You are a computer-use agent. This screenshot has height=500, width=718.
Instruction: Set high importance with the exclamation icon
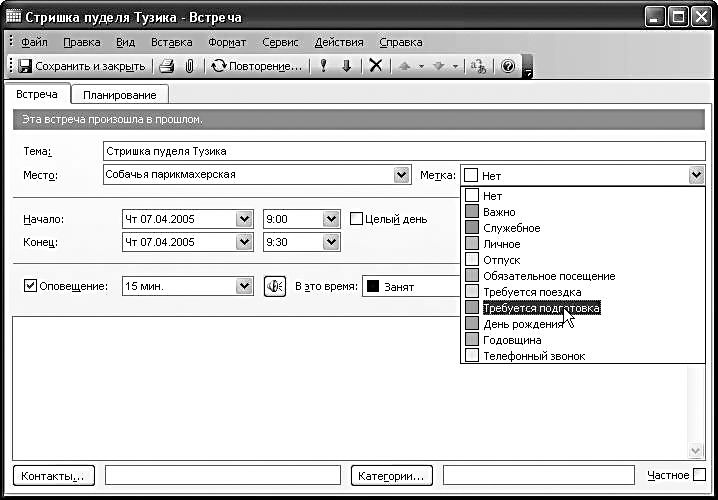click(323, 66)
